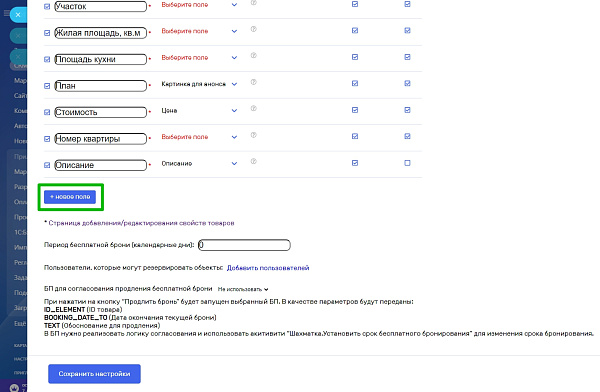This screenshot has width=600, height=392.
Task: Toggle the left checkbox beside Стоимость field
Action: coord(47,112)
